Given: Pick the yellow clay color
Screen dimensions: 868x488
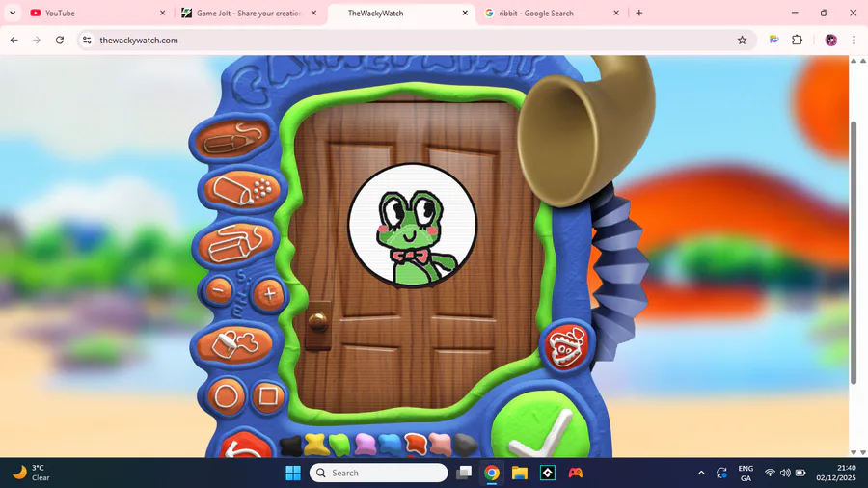Looking at the screenshot, I should coord(315,445).
